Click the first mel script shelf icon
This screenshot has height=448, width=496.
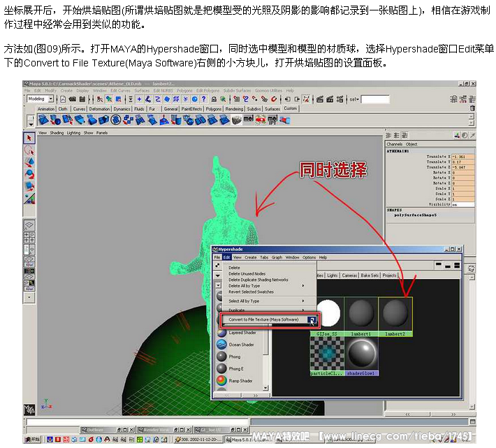[x=248, y=120]
